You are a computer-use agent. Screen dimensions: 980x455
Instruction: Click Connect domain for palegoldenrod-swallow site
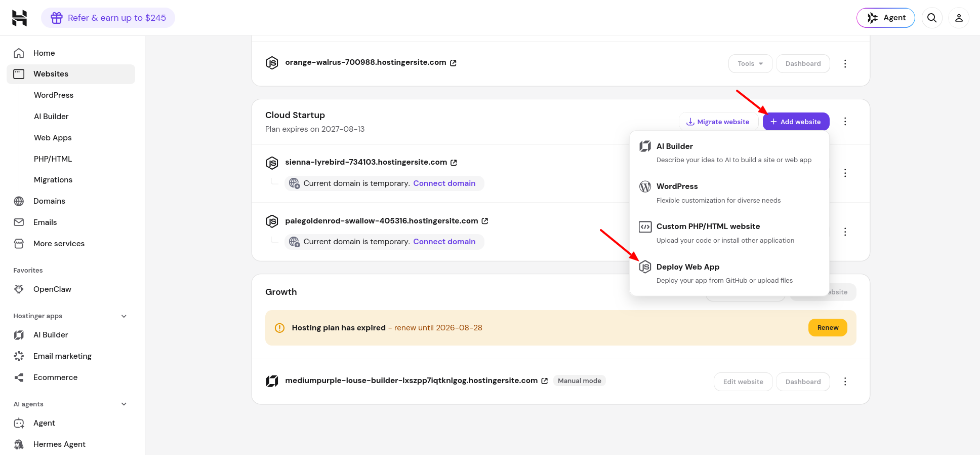(x=444, y=242)
